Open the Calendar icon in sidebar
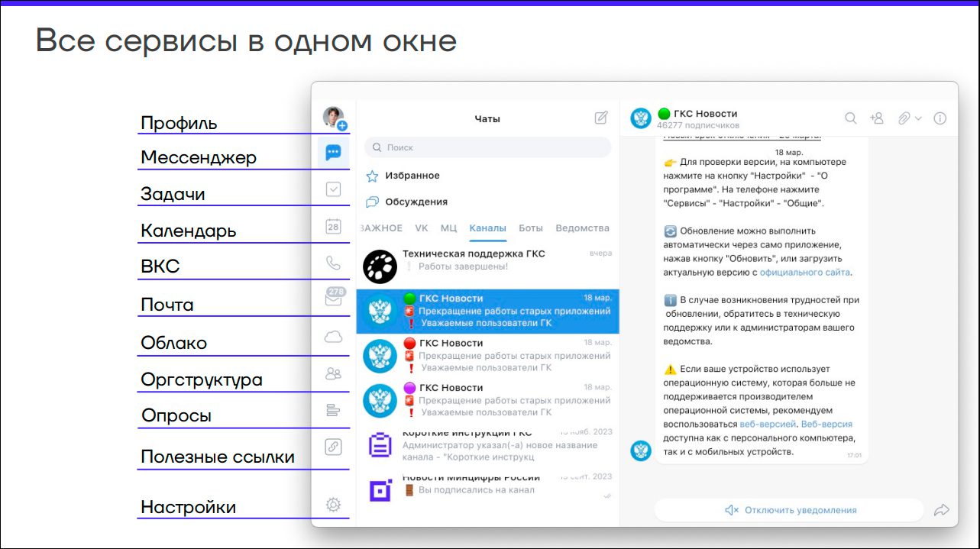The image size is (980, 549). (x=333, y=226)
